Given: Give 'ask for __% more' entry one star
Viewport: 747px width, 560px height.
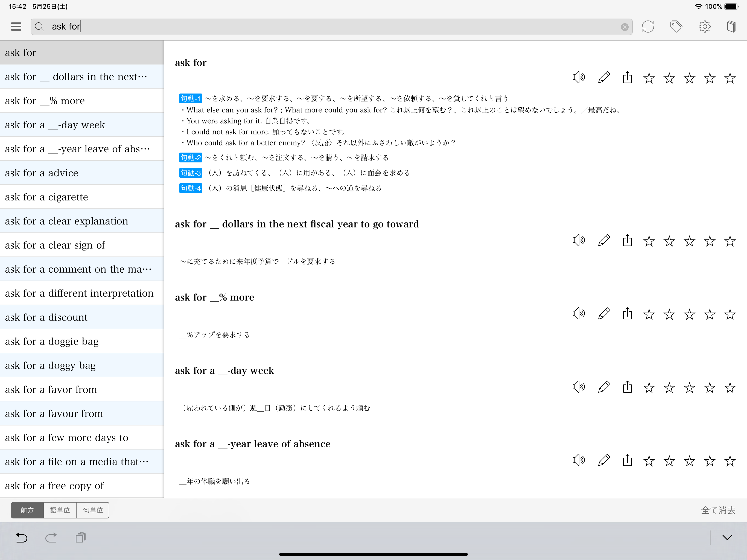Looking at the screenshot, I should [649, 314].
